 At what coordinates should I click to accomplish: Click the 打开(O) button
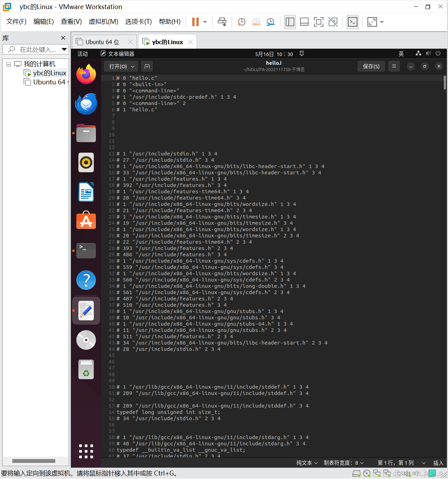pyautogui.click(x=118, y=66)
